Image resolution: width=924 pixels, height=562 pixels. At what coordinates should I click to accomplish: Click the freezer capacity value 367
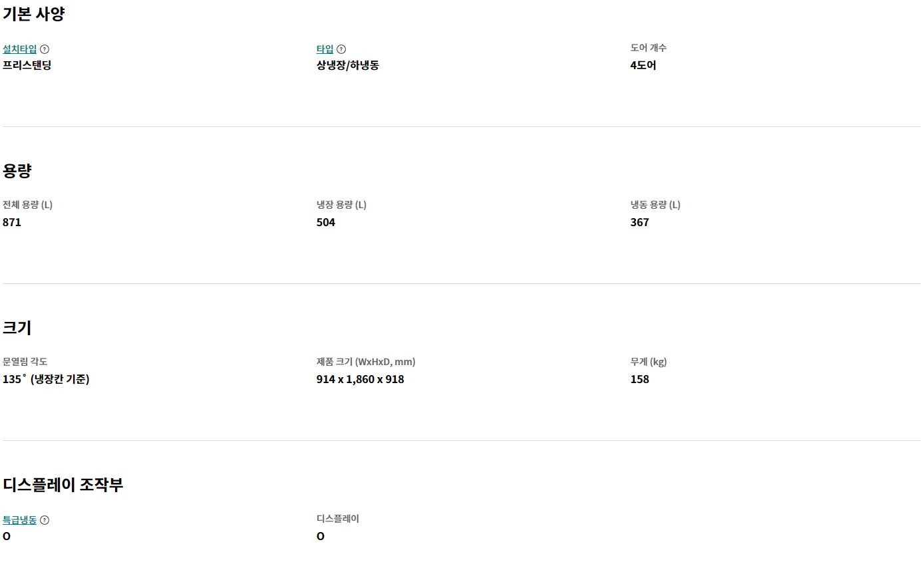640,222
